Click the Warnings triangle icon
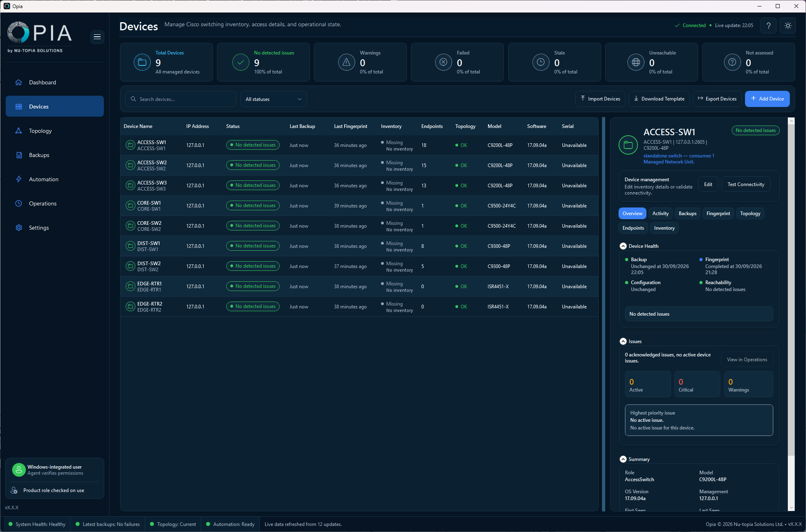Screen dimensions: 806x532 346,62
